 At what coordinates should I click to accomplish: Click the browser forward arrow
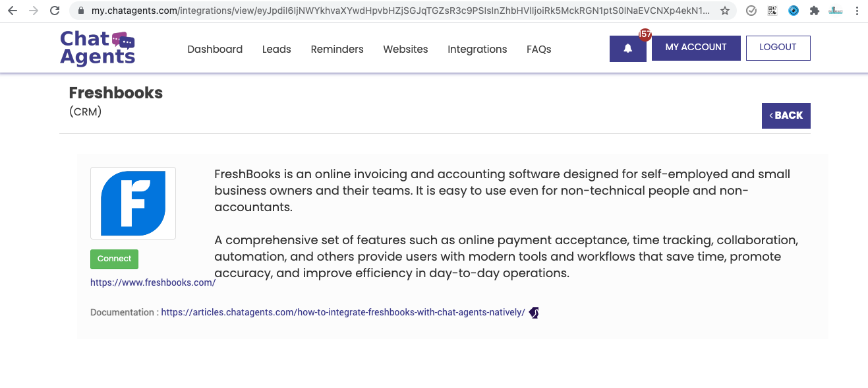coord(33,11)
